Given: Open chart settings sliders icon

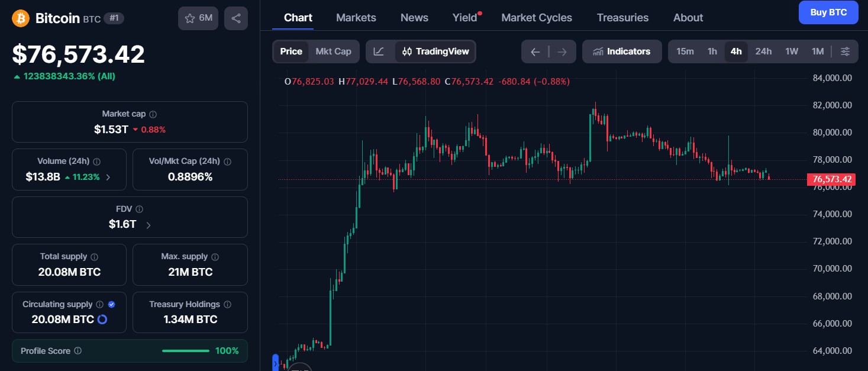Looking at the screenshot, I should coord(846,51).
